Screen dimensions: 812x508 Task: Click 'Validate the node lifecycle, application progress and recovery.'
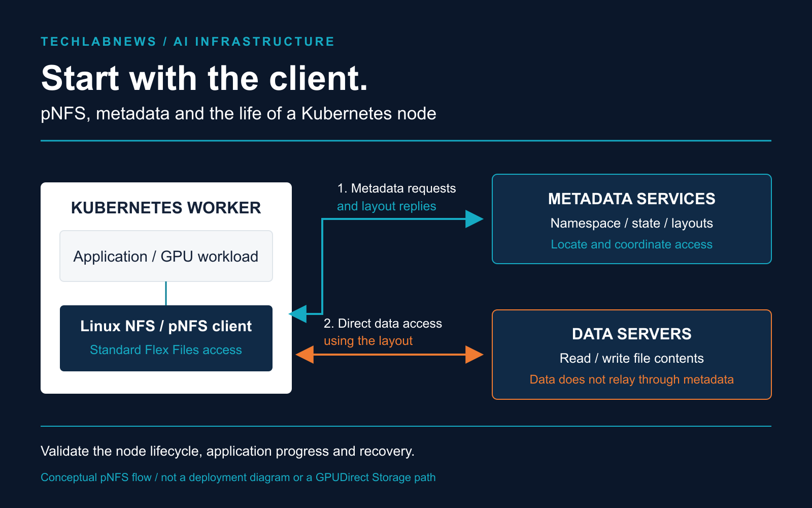(227, 451)
